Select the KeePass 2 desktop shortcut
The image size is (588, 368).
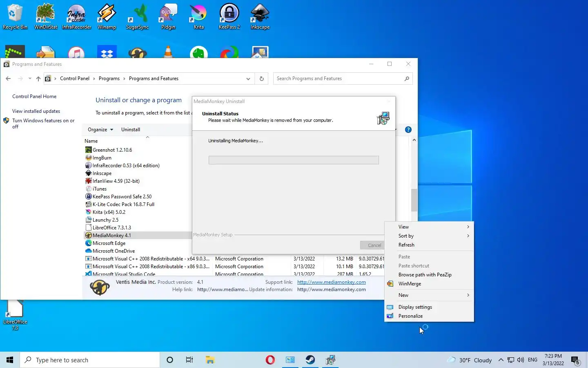229,17
